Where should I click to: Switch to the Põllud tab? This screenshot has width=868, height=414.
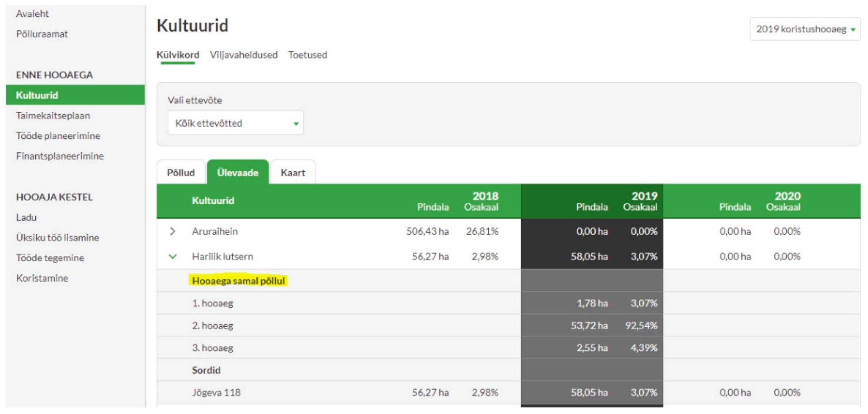[181, 173]
